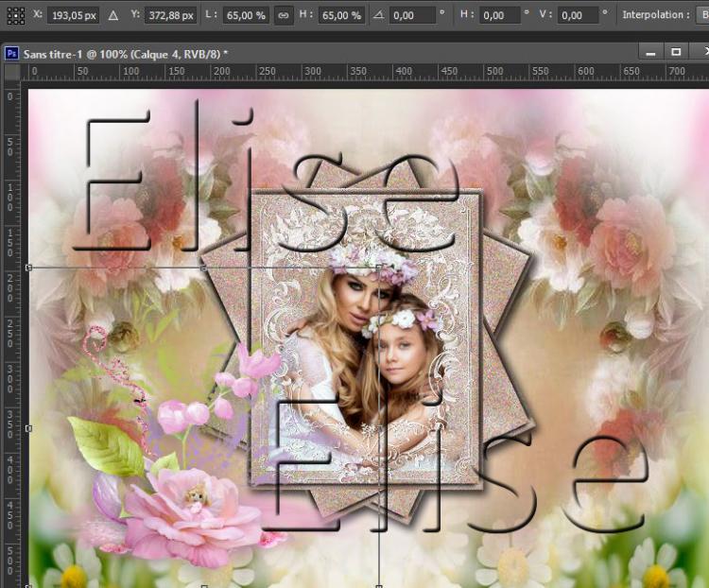This screenshot has width=709, height=588.
Task: Click the vertical skew V degrees field
Action: pyautogui.click(x=582, y=15)
